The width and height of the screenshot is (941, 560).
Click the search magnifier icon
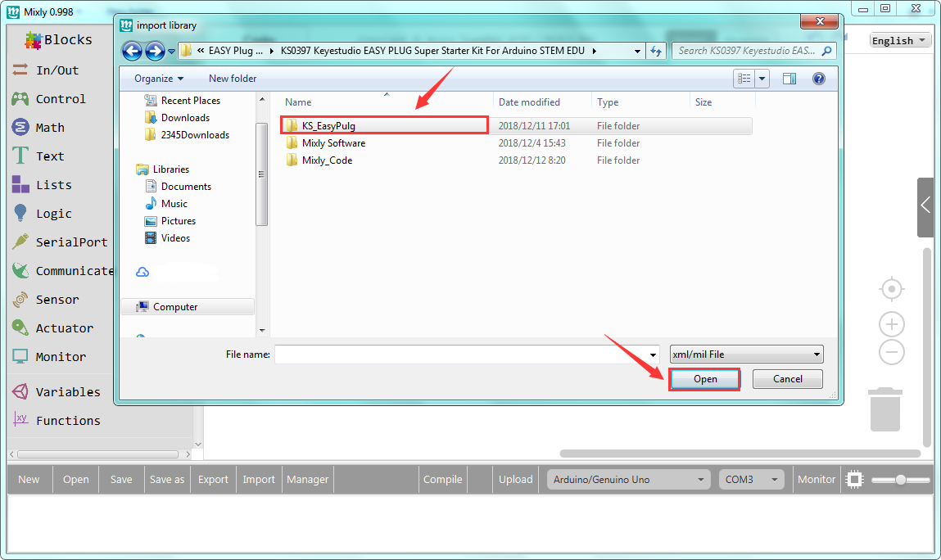(826, 51)
